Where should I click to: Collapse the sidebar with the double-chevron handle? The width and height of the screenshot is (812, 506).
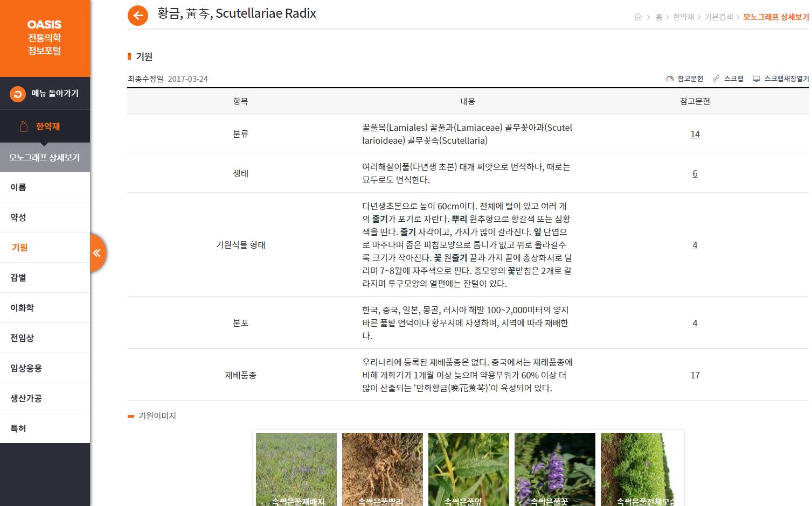pyautogui.click(x=97, y=253)
